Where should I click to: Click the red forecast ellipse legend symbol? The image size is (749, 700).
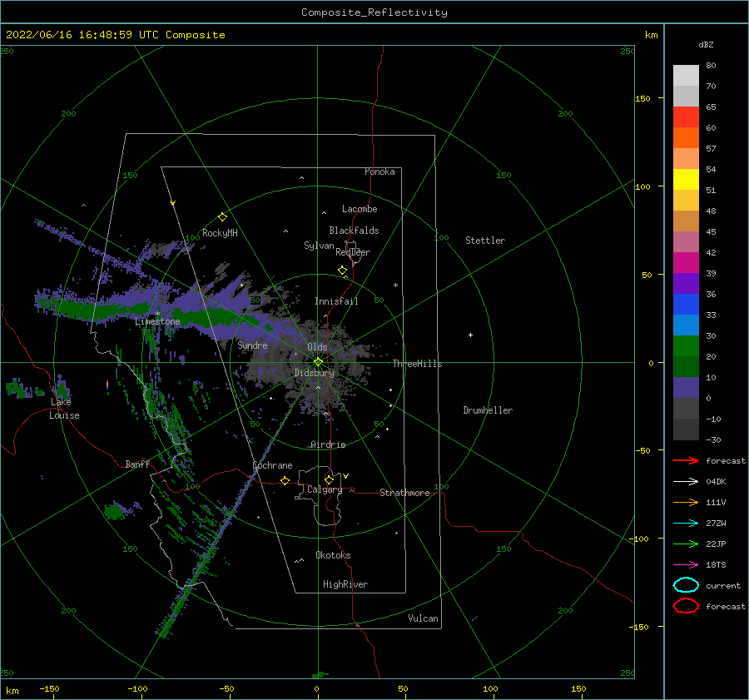coord(686,606)
